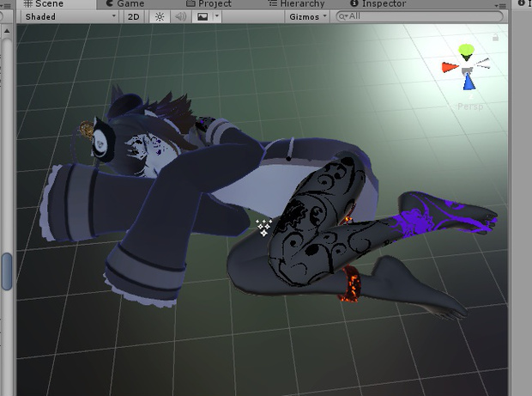
Task: Open Shaded draw mode dropdown
Action: coord(70,16)
